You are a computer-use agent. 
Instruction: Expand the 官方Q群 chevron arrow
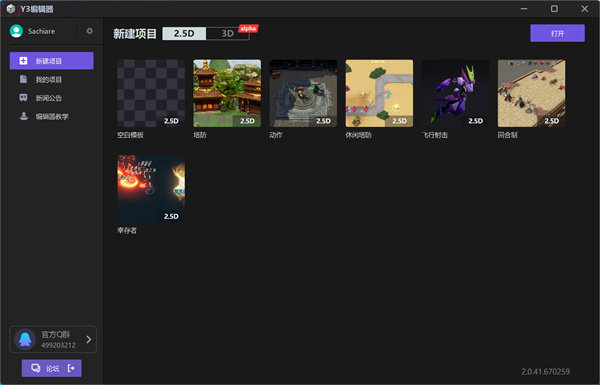click(x=89, y=339)
